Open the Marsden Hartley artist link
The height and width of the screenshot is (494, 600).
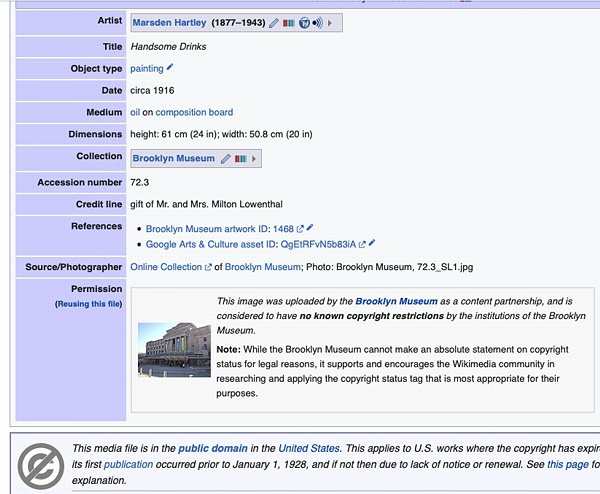pyautogui.click(x=169, y=22)
